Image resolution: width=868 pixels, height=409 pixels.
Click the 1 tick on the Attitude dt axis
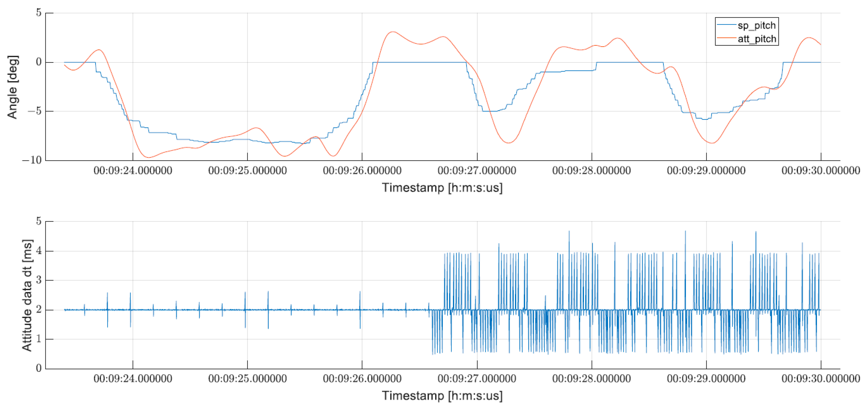tap(39, 339)
